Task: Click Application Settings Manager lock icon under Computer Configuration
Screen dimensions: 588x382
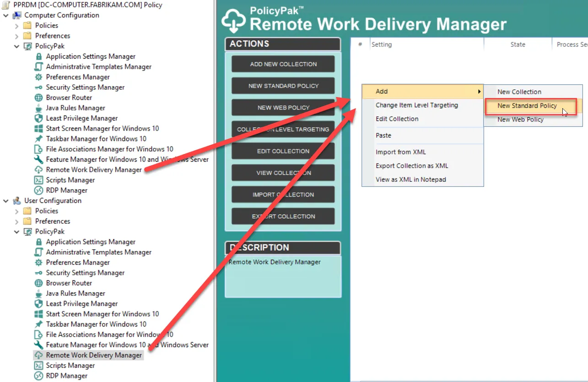Action: 39,56
